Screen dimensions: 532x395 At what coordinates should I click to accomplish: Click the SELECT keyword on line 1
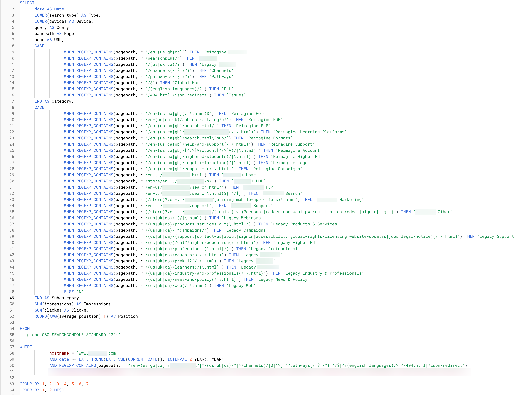27,3
